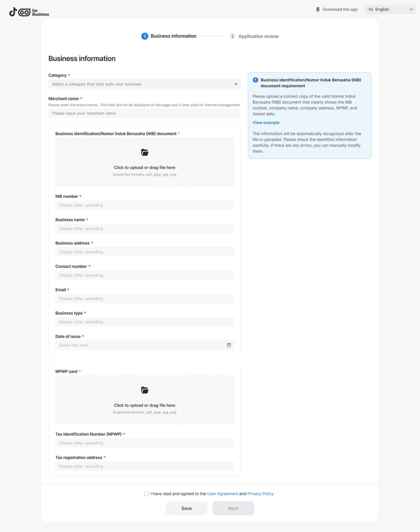
Task: Click the Next button
Action: pos(233,508)
